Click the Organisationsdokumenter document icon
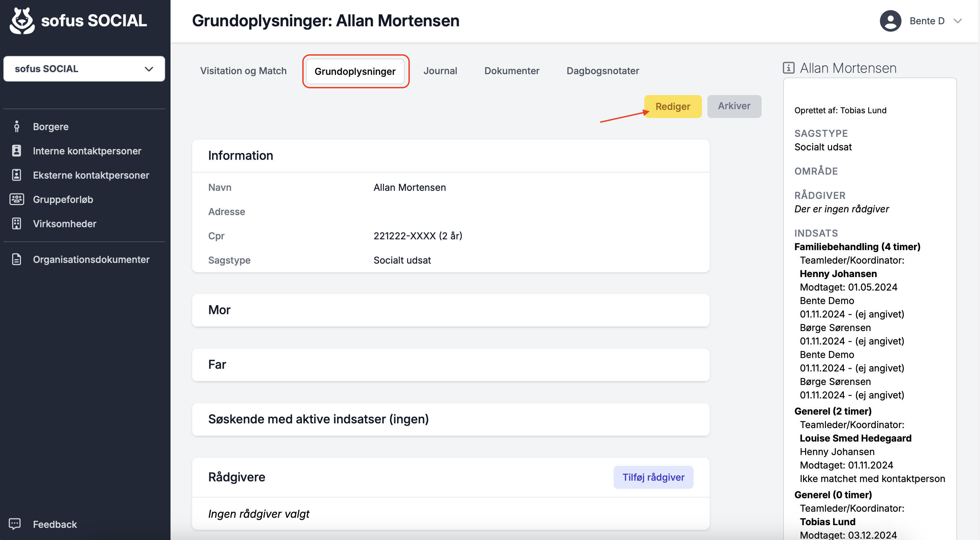980x540 pixels. [x=17, y=259]
